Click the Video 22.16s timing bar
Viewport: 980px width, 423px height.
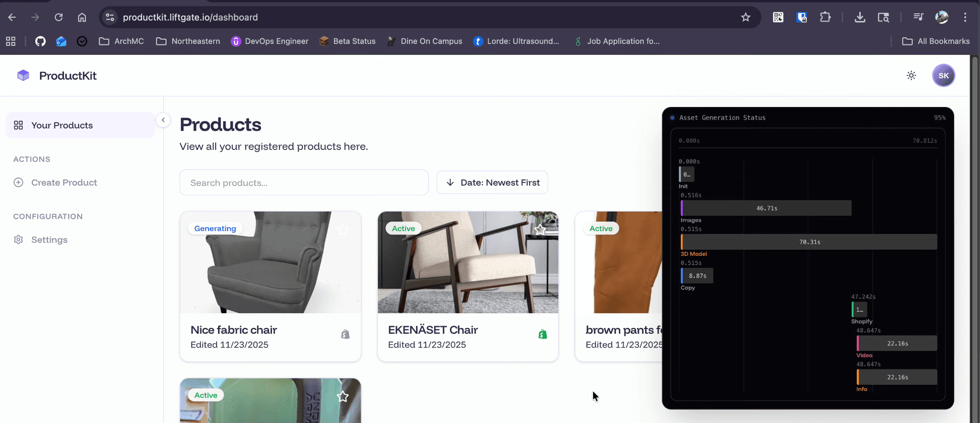point(897,343)
